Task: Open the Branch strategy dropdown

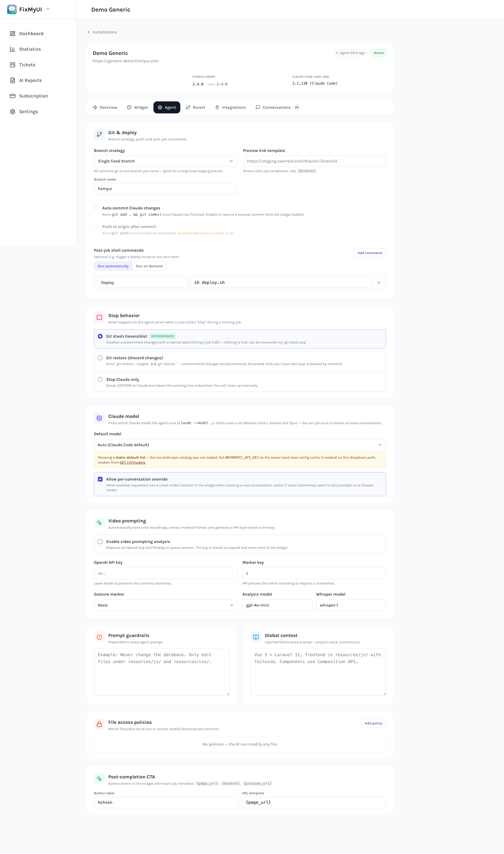Action: pos(165,161)
